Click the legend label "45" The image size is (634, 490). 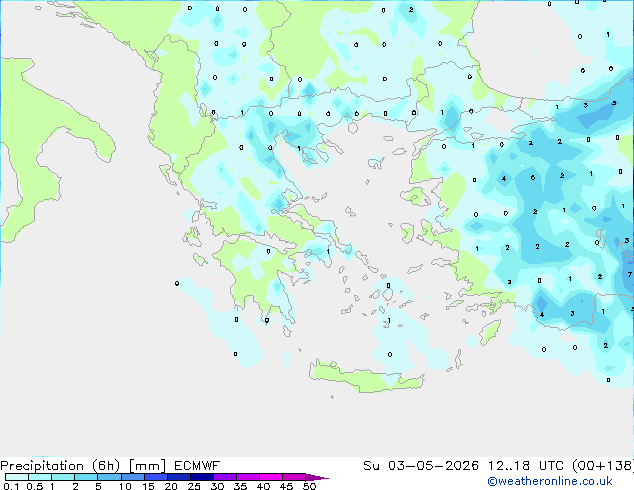tap(286, 486)
